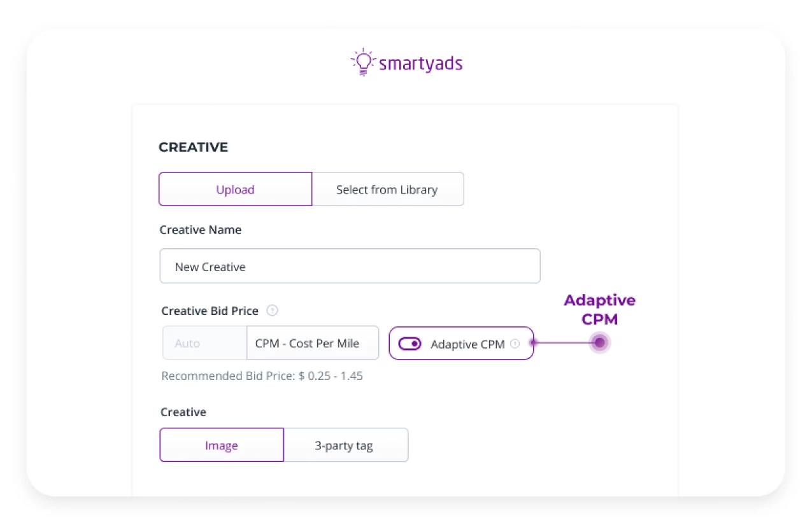Click Adaptive CPM text beside the switch

point(467,344)
